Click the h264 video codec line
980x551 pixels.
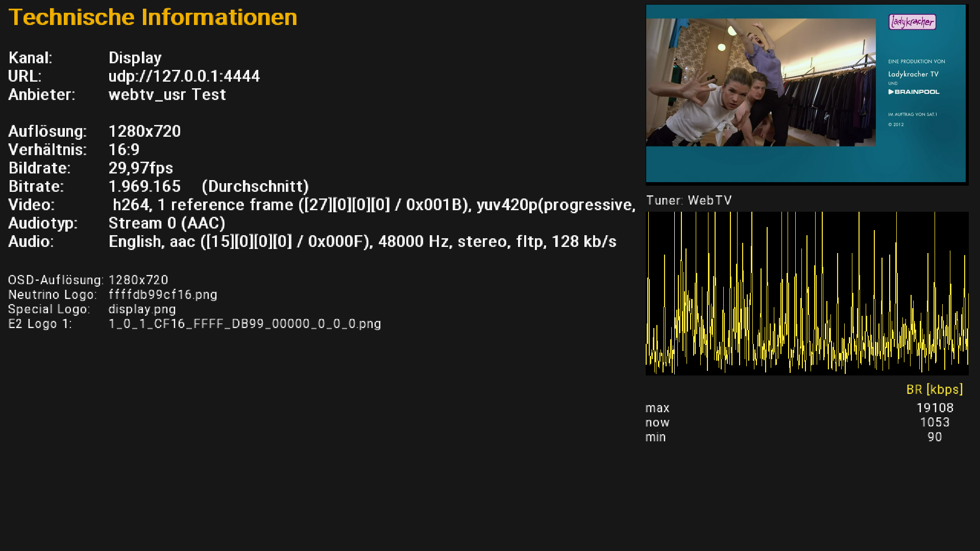click(373, 205)
